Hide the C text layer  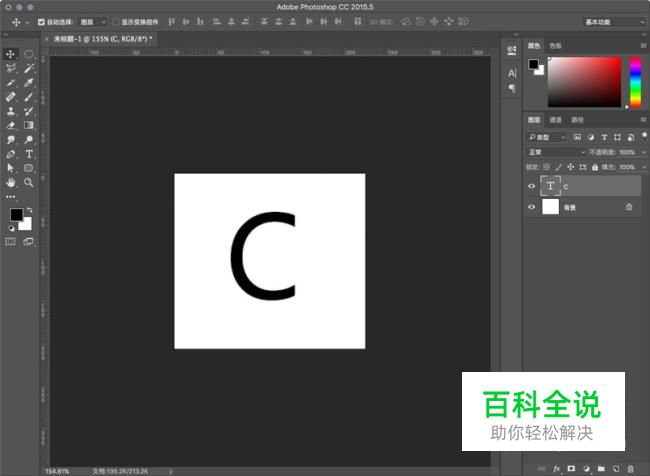coord(532,186)
